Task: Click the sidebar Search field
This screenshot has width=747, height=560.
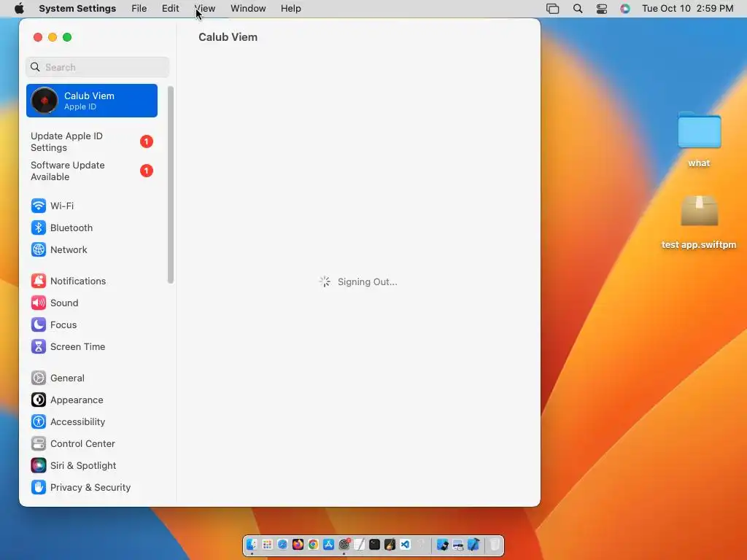Action: 97,67
